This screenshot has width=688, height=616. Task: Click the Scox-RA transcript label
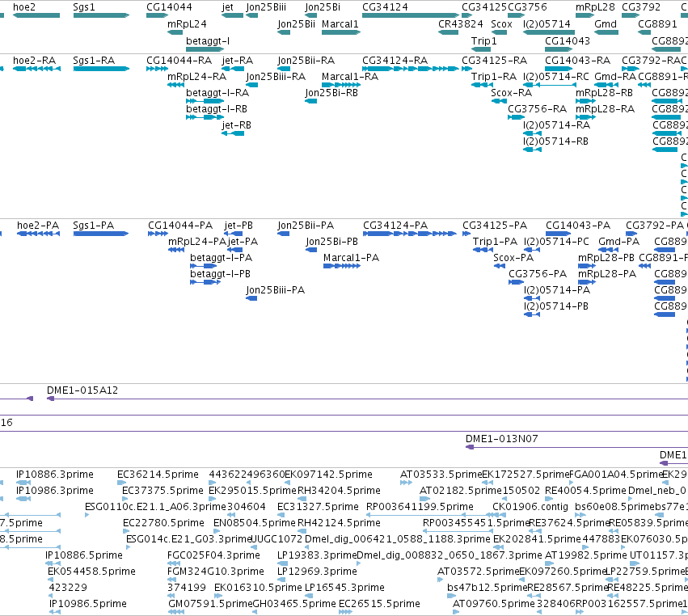pyautogui.click(x=511, y=93)
